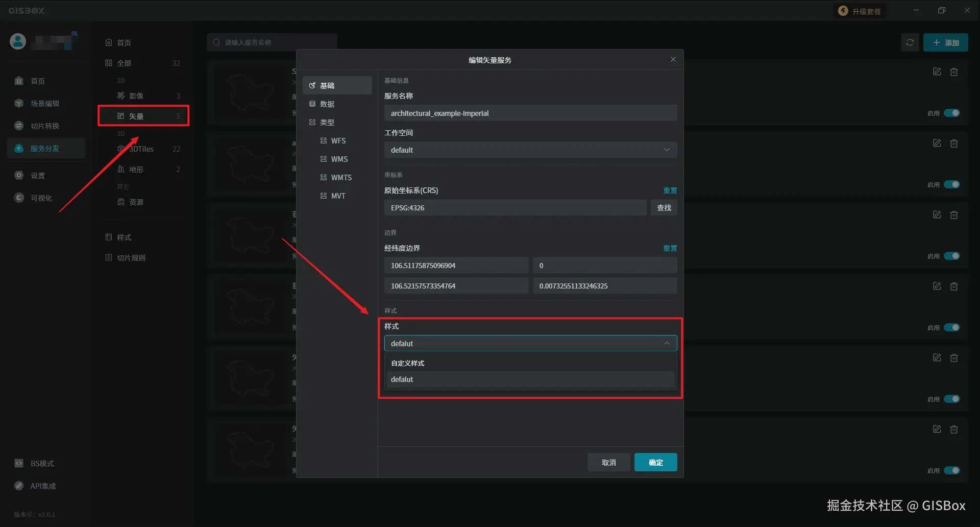Click the 106.52157573354764 boundary field
This screenshot has width=980, height=527.
coord(456,285)
